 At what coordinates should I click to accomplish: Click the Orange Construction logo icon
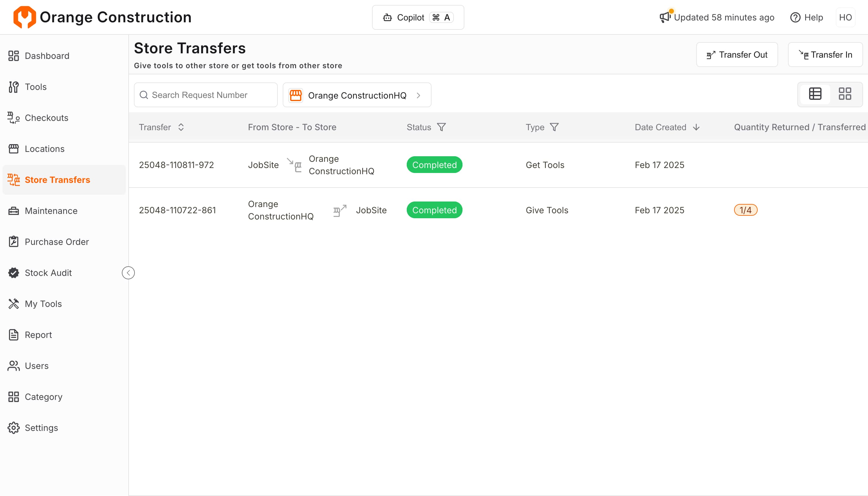pos(24,17)
